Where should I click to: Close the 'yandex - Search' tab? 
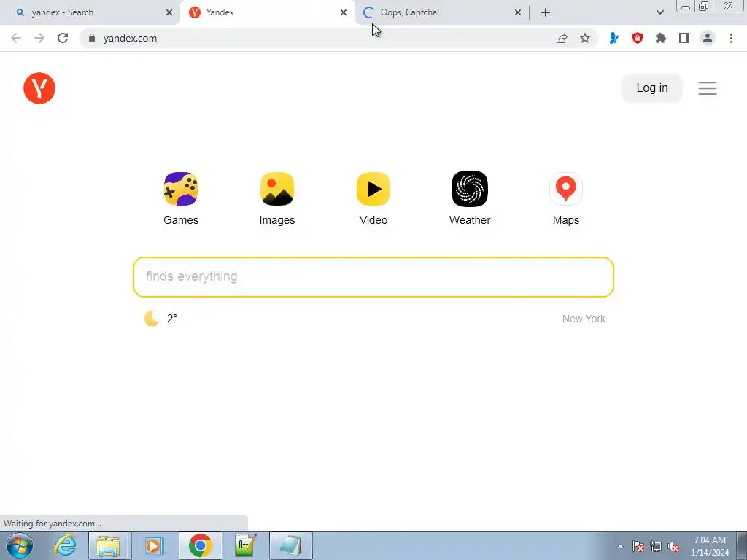coord(169,12)
